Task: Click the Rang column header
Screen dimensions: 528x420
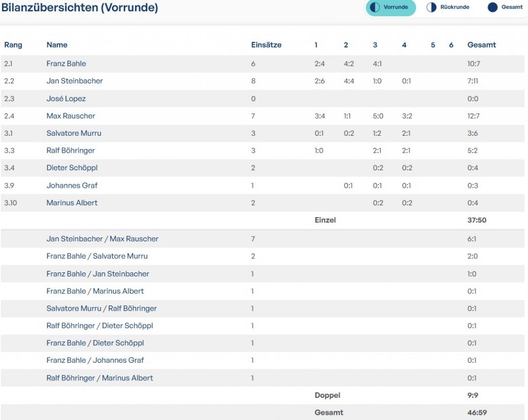Action: (x=13, y=45)
